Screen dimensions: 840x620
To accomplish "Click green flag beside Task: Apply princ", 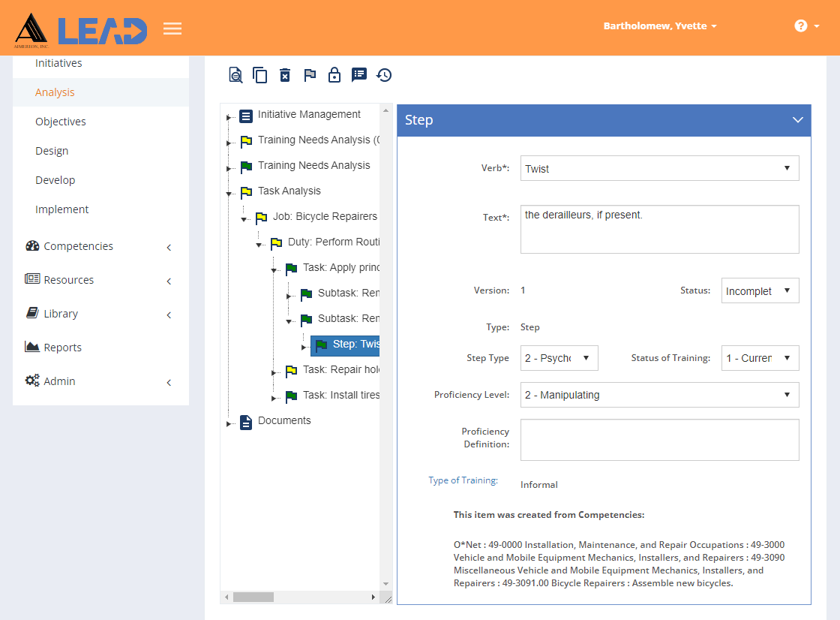I will pyautogui.click(x=292, y=269).
